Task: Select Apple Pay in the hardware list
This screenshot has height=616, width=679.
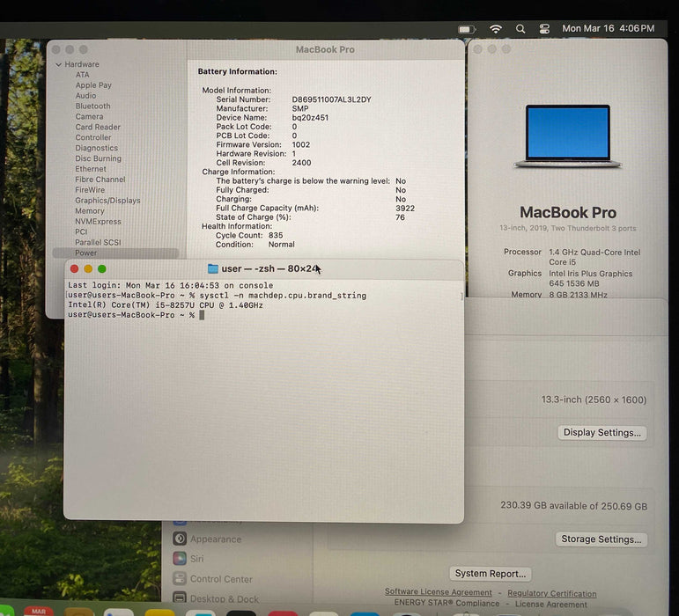Action: 93,85
